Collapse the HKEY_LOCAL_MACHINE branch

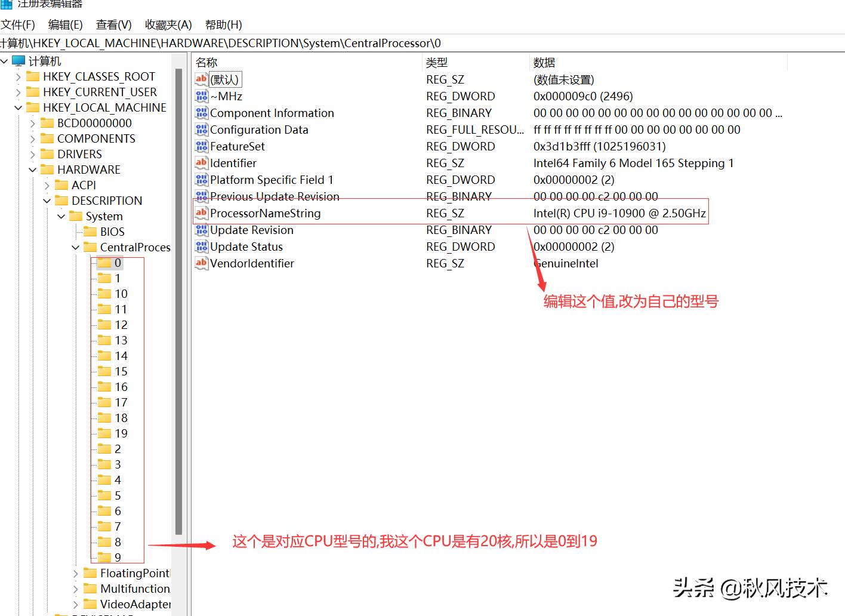coord(18,107)
